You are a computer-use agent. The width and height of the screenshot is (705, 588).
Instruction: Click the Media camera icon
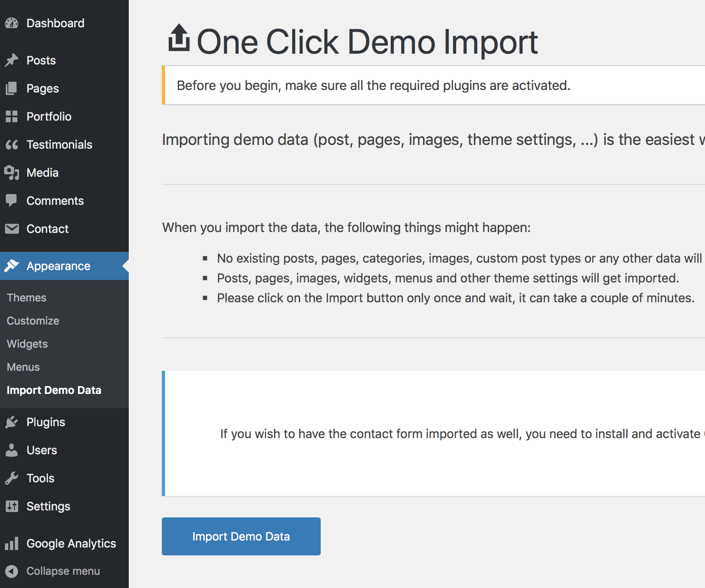point(12,173)
